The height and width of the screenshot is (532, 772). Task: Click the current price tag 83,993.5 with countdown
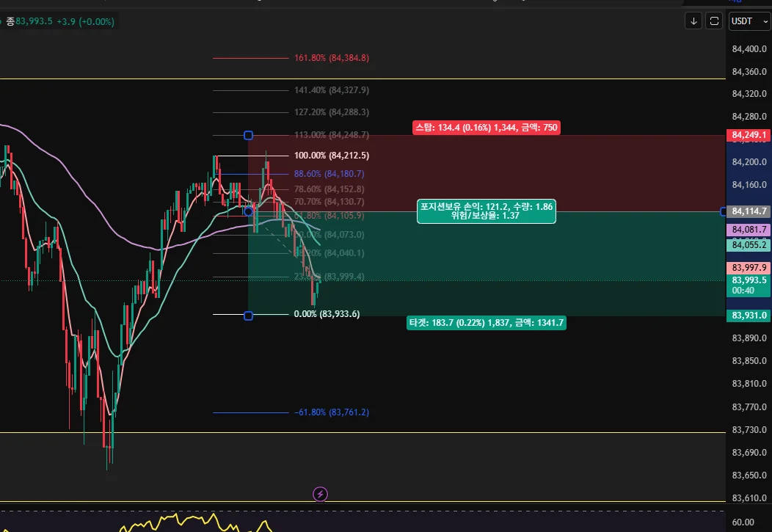coord(749,285)
